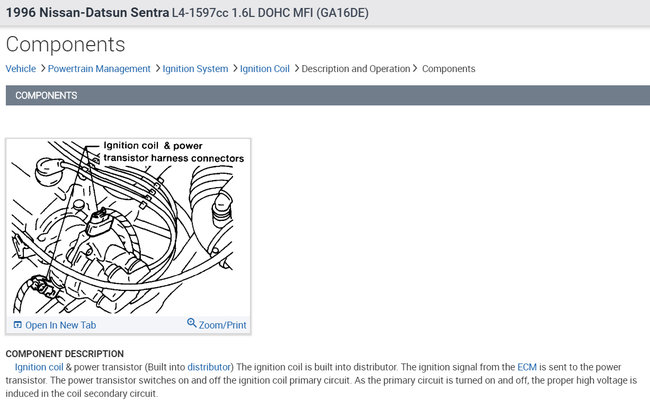Viewport: 650px width, 417px height.
Task: Click the 1996 Nissan-Datsun Sentra vehicle title
Action: coord(87,12)
